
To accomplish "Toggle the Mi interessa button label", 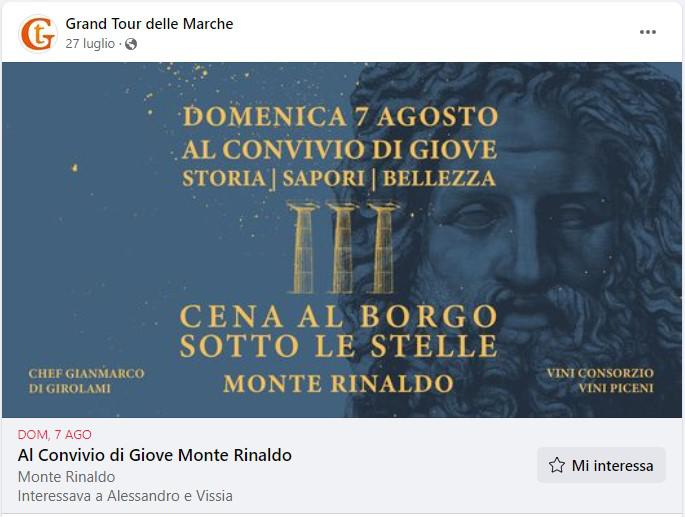I will [612, 465].
